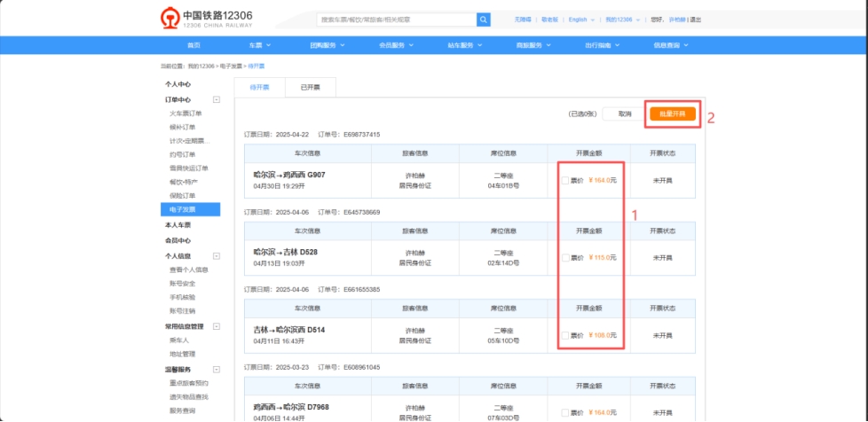Open the English language dropdown

[581, 20]
